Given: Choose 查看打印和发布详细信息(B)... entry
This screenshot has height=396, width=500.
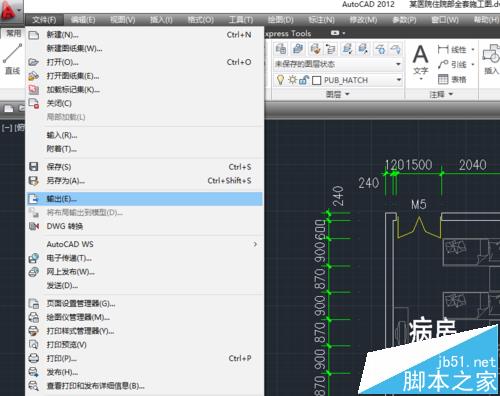Looking at the screenshot, I should [144, 386].
